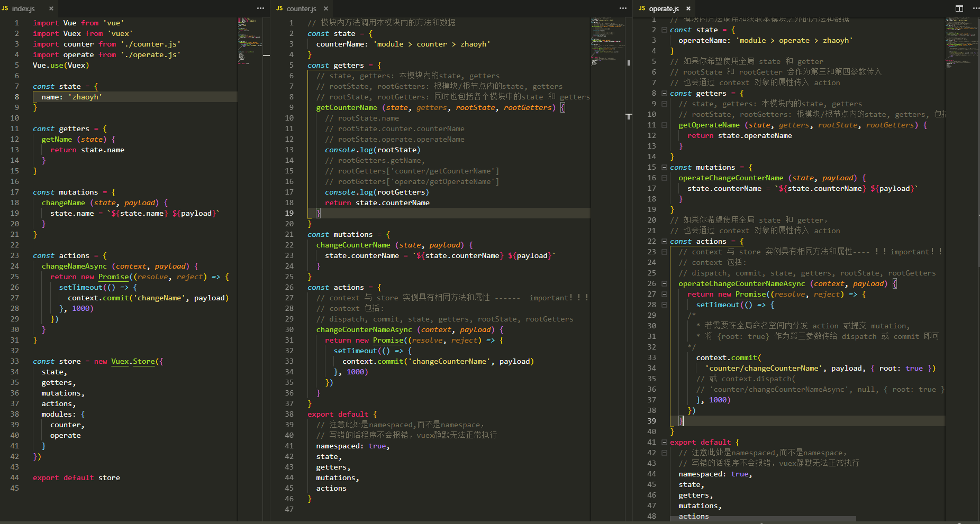Click the JS file icon on index.js tab

click(x=5, y=8)
